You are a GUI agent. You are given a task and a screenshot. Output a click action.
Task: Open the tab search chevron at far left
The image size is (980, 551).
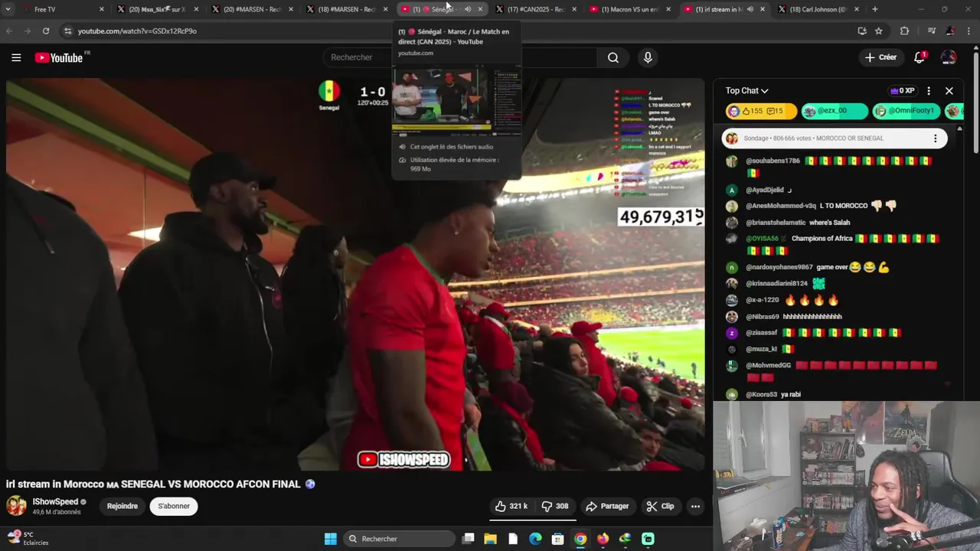click(8, 9)
